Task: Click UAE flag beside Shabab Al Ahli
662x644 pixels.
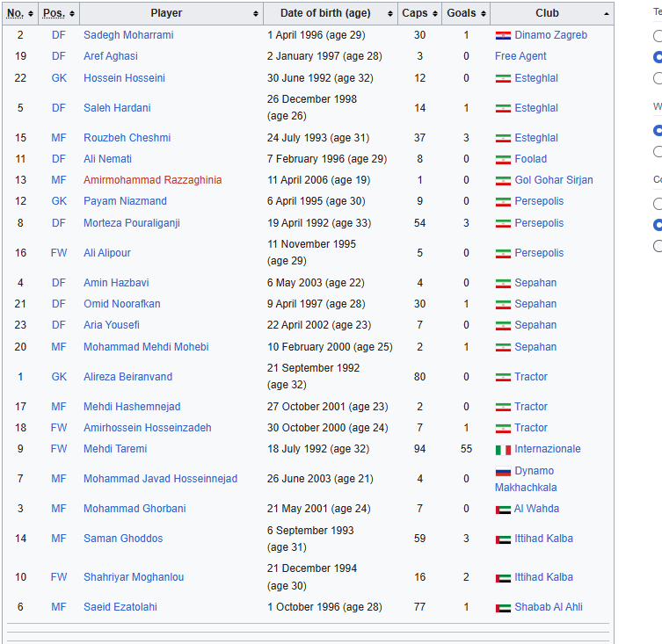Action: 503,608
